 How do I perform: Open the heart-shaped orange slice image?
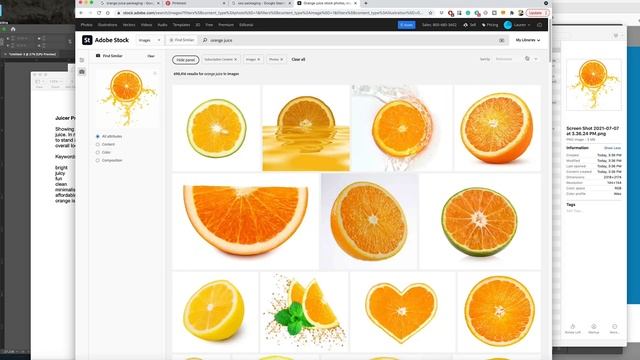pos(402,312)
